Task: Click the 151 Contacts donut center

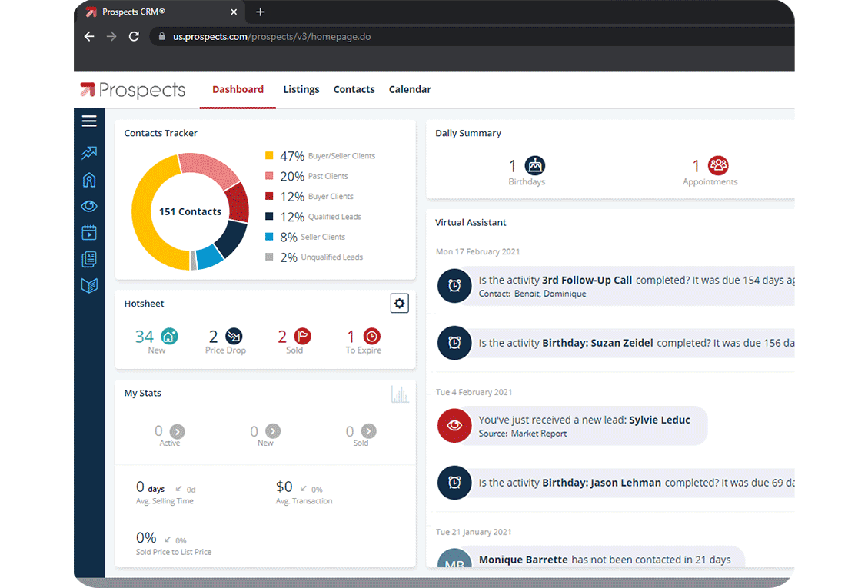Action: pos(191,211)
